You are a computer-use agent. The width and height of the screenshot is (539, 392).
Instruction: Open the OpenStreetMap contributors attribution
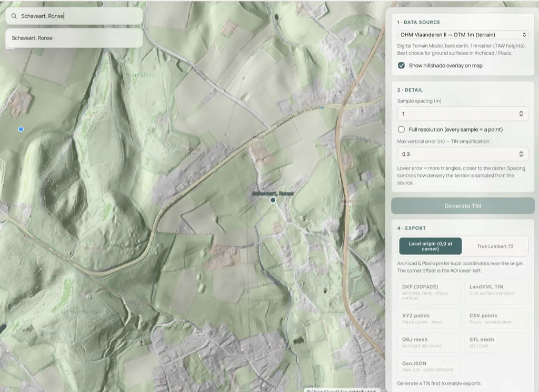(x=341, y=390)
